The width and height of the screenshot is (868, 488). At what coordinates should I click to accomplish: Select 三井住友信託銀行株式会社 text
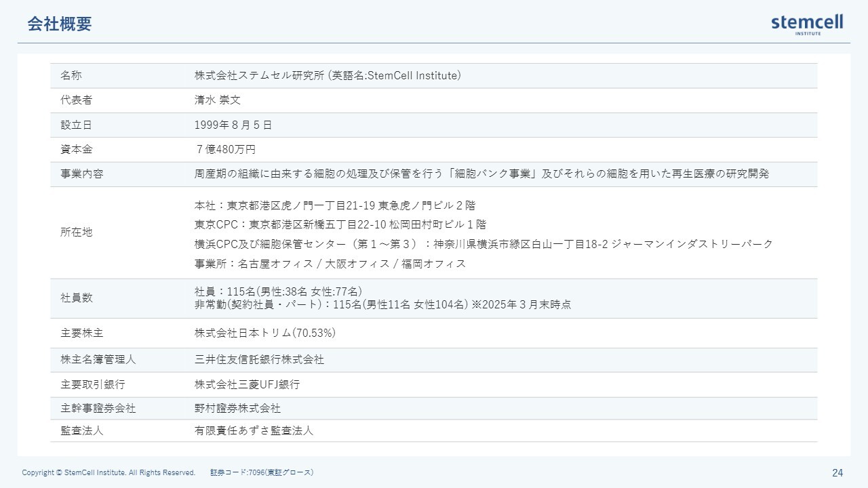[x=260, y=360]
